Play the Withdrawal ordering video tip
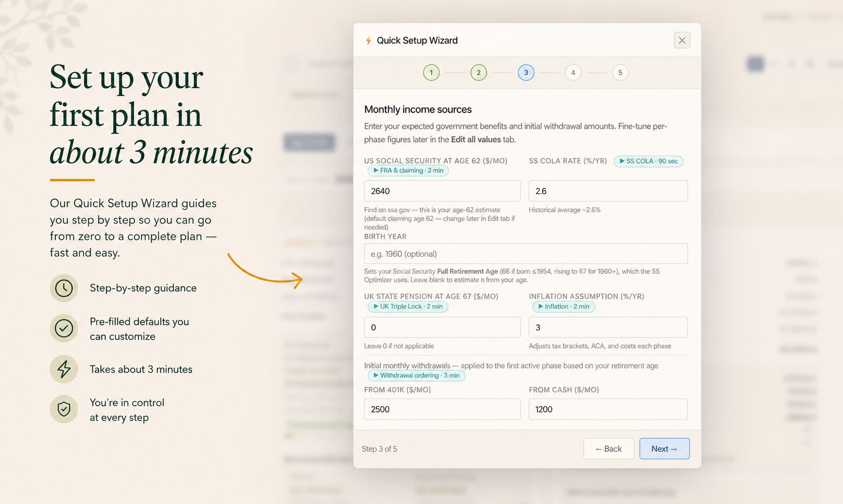 coord(416,376)
